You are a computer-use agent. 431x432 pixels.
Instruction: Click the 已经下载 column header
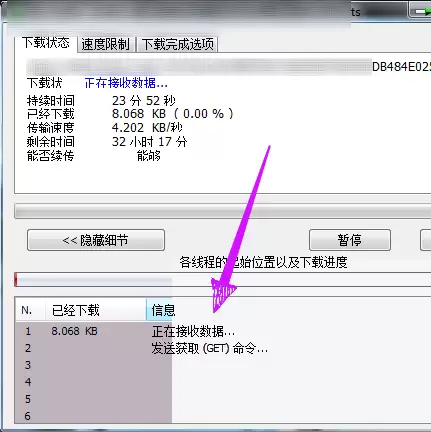click(x=96, y=310)
